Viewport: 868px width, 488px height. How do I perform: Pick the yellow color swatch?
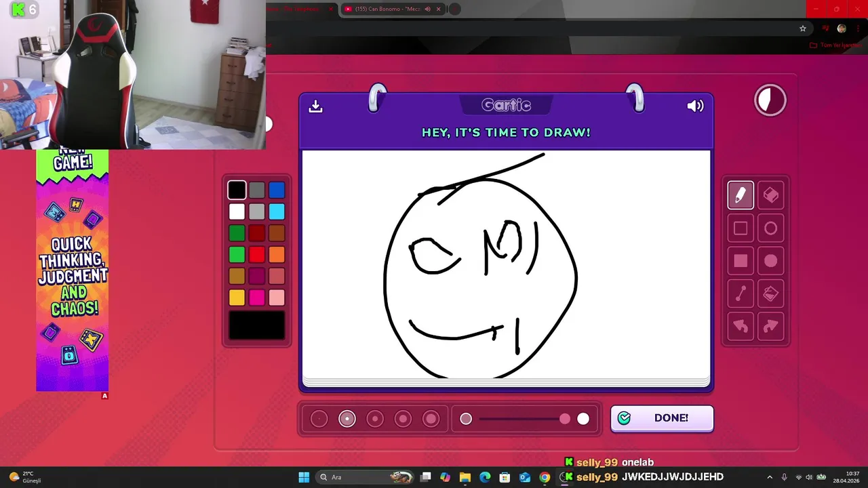pos(237,298)
